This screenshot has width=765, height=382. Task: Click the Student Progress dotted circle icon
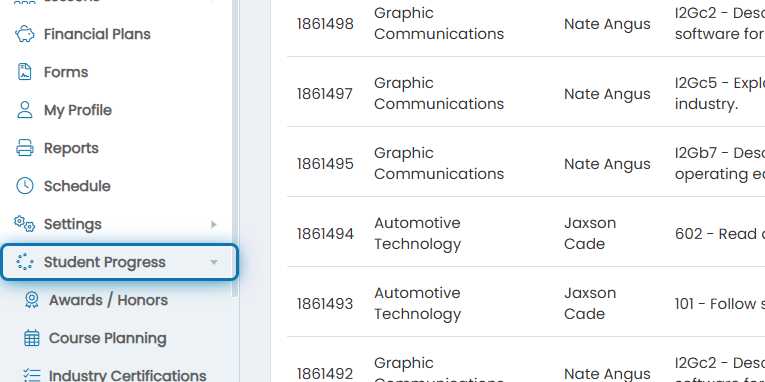pyautogui.click(x=24, y=262)
